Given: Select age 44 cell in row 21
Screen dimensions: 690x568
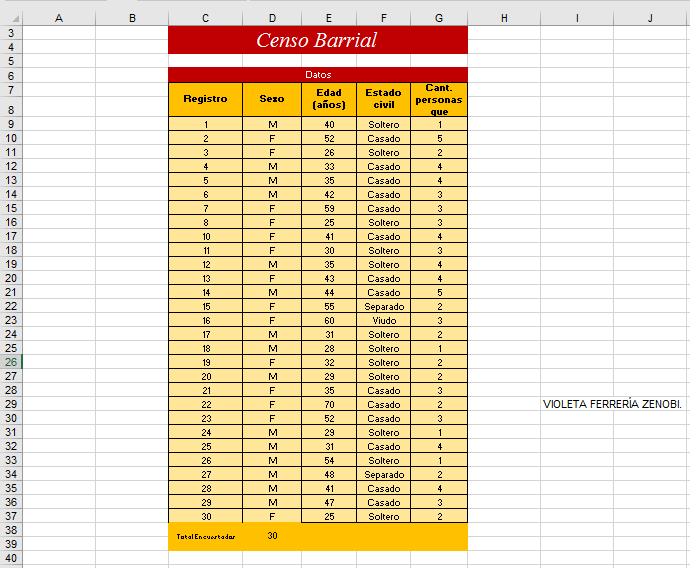Looking at the screenshot, I should [x=329, y=293].
